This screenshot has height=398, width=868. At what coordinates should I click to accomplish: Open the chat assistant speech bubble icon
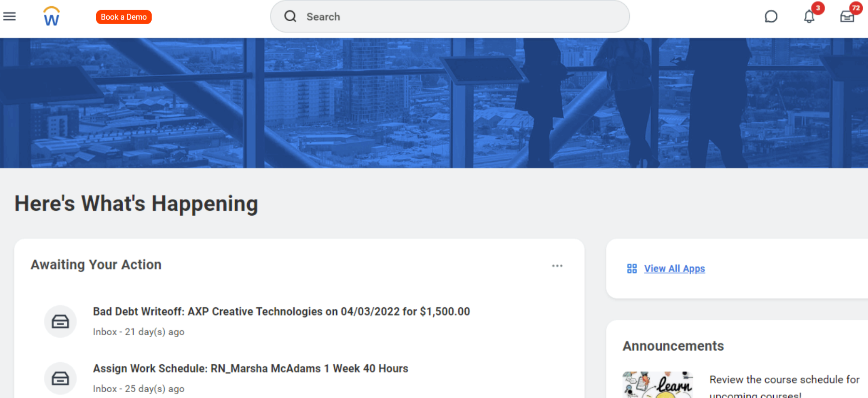(x=771, y=17)
